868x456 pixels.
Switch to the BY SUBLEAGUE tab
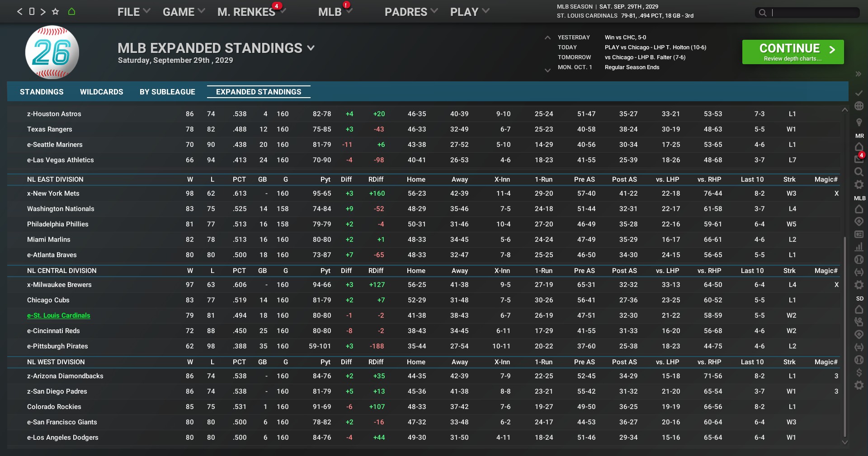pyautogui.click(x=167, y=92)
